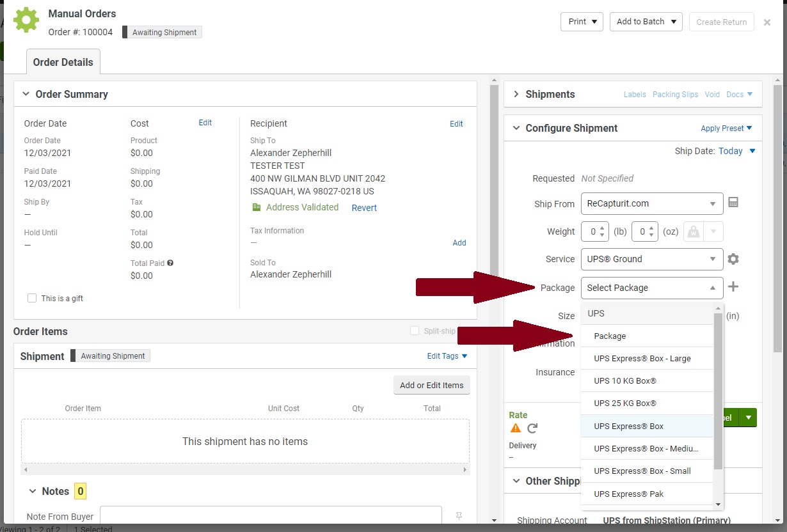The image size is (787, 532).
Task: Click the green gear logo near Manual Orders
Action: pos(26,20)
